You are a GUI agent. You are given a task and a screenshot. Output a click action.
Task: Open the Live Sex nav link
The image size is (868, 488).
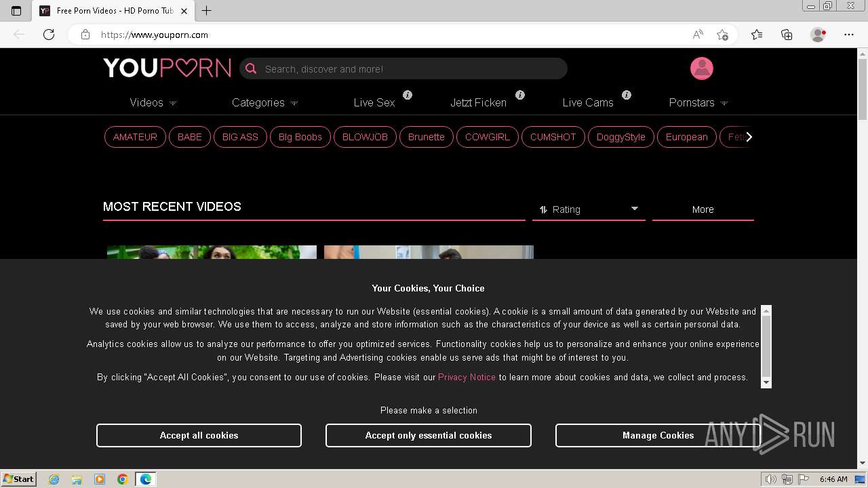click(x=374, y=103)
